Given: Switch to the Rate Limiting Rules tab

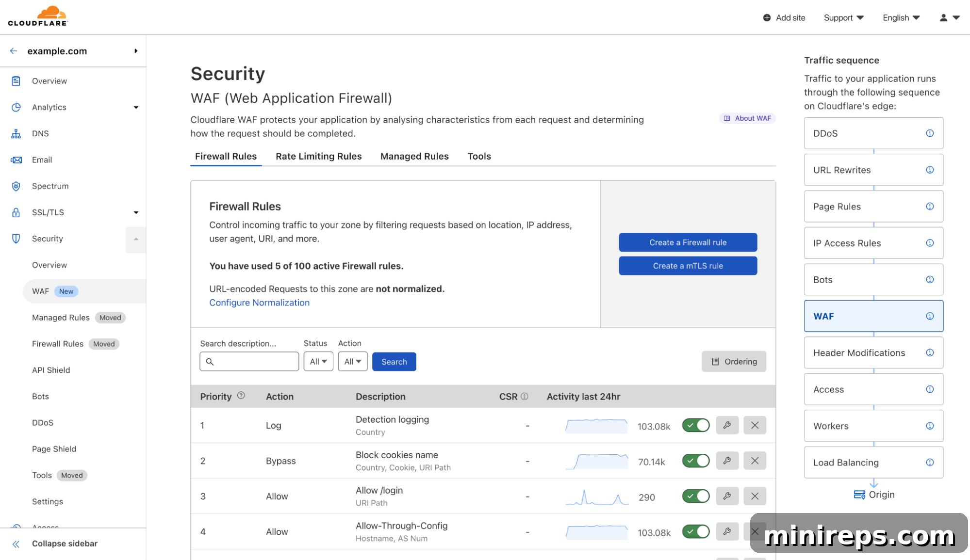Looking at the screenshot, I should click(x=319, y=156).
